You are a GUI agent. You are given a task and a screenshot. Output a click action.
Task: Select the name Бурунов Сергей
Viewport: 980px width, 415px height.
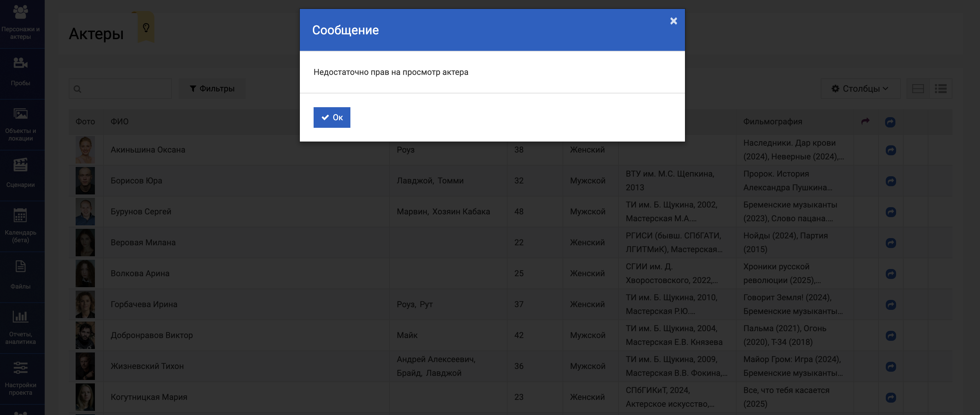click(141, 211)
